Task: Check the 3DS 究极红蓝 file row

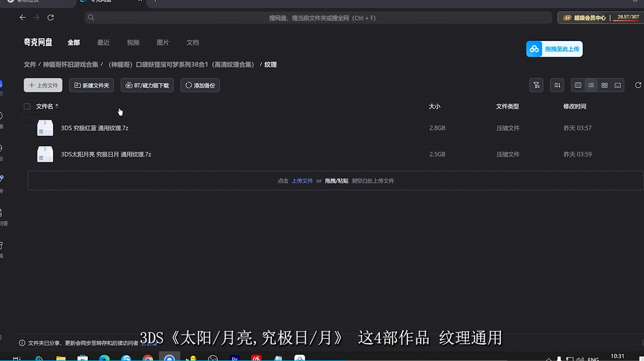Action: coord(26,128)
